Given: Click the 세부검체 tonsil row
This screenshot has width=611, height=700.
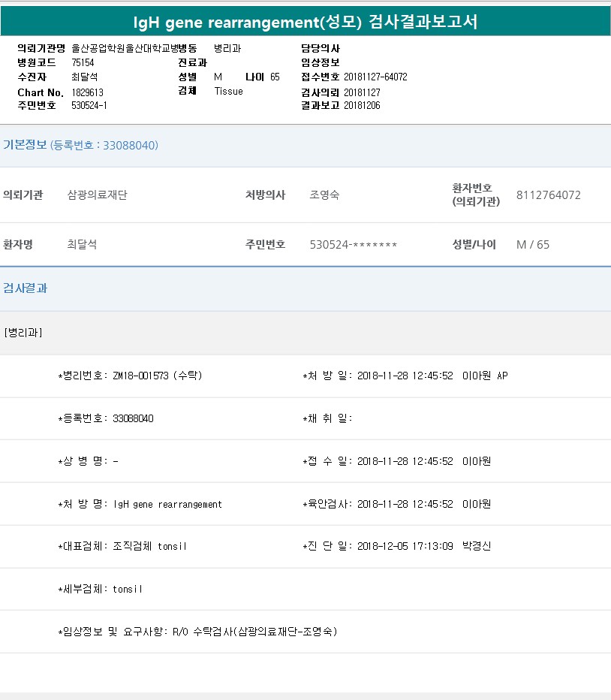Looking at the screenshot, I should (100, 589).
